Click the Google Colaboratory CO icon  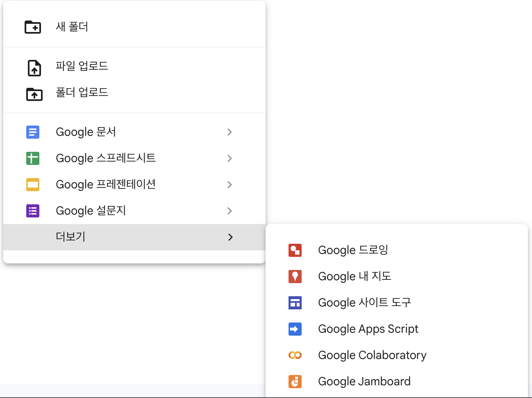click(x=295, y=355)
